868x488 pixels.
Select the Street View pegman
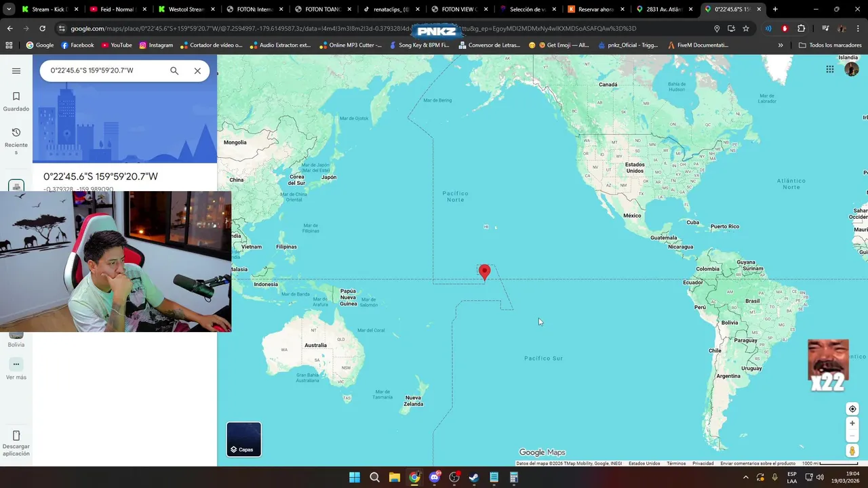[852, 451]
